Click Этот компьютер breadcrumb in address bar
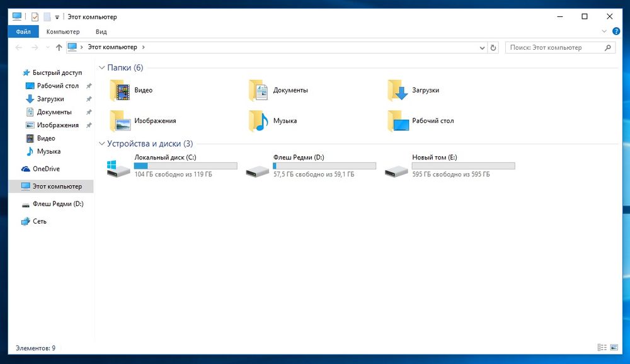This screenshot has height=364, width=630. 113,47
